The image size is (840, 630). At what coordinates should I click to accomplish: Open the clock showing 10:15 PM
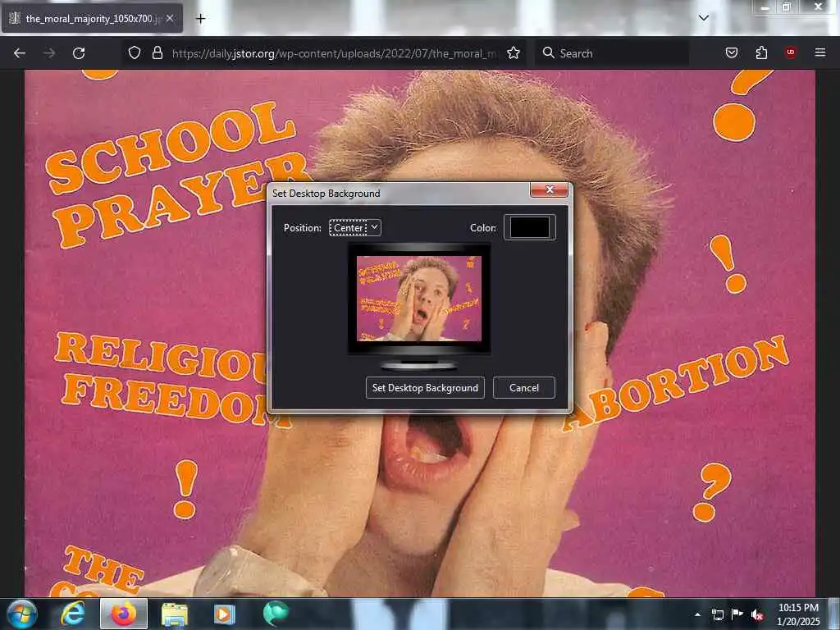click(798, 614)
